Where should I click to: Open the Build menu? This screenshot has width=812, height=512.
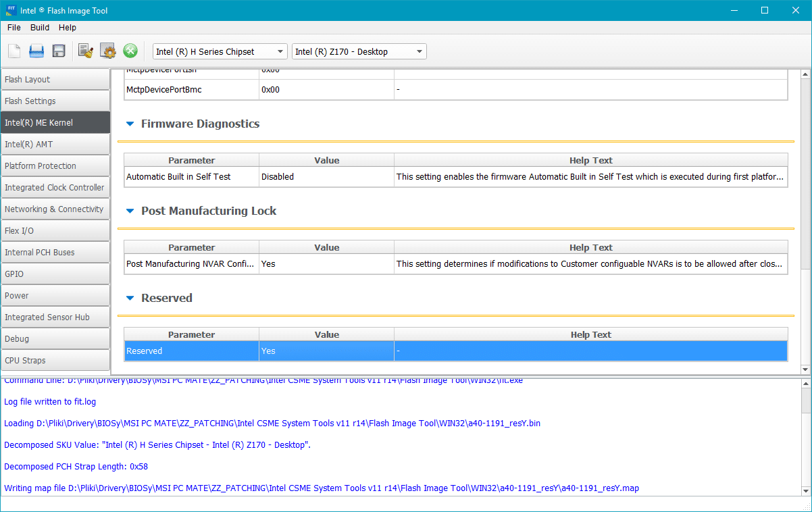[40, 28]
